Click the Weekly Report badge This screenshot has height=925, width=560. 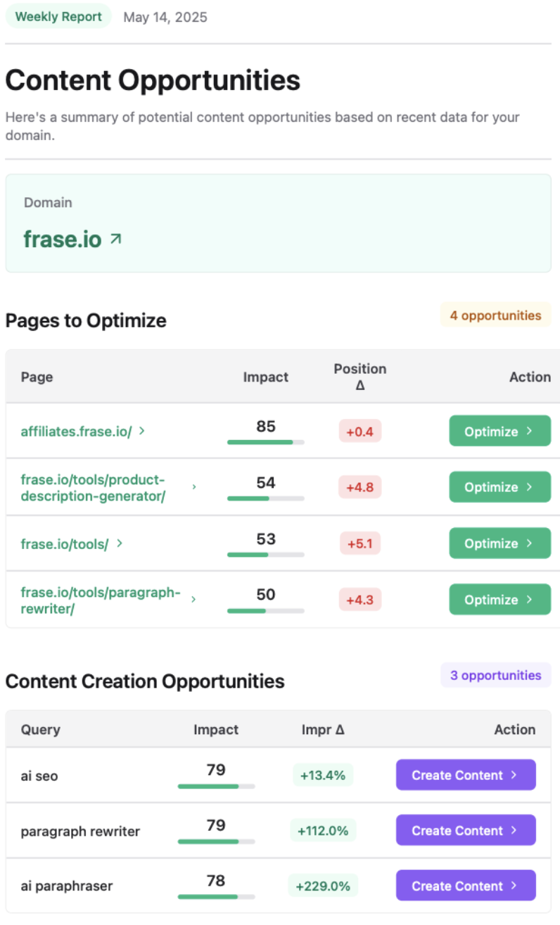pos(58,17)
